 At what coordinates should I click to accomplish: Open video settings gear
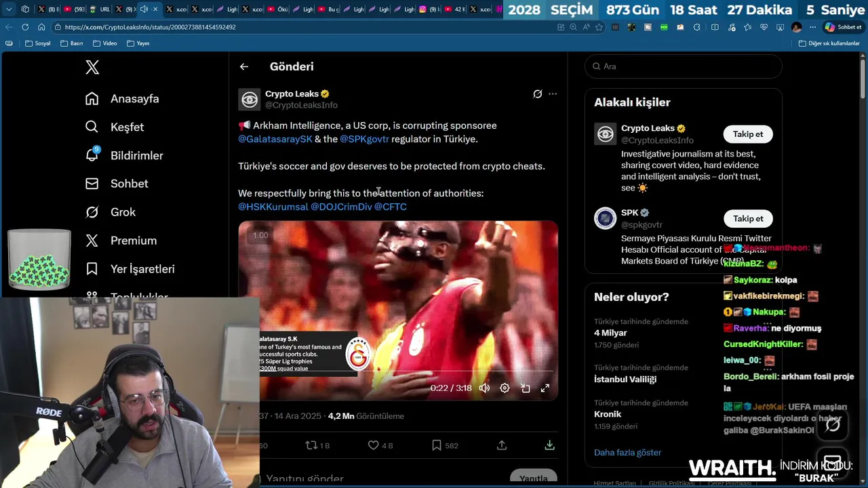[505, 388]
